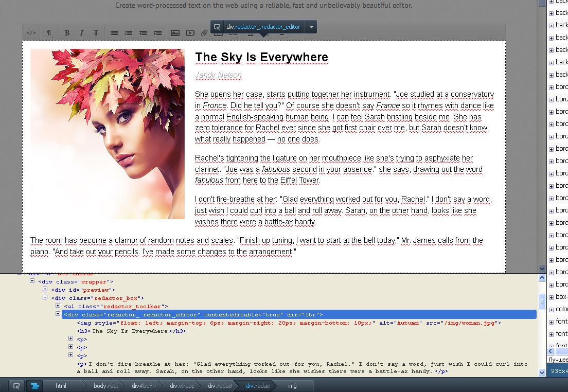Click the heading "The Sky Is Everywhere"

coord(261,57)
